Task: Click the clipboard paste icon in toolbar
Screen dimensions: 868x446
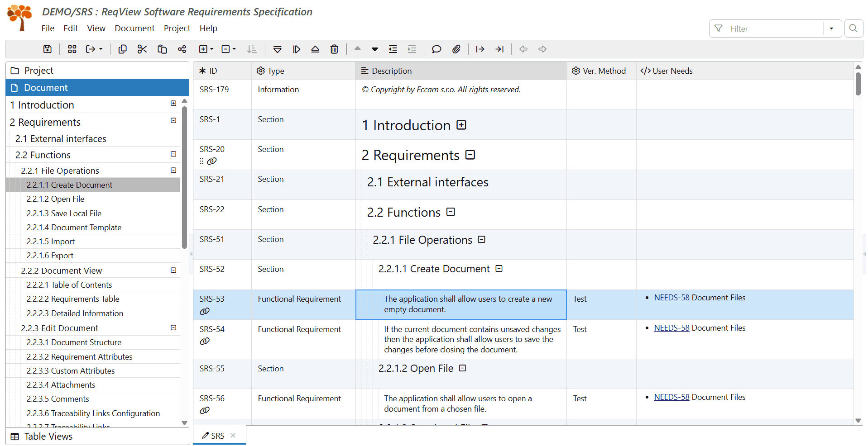Action: click(x=162, y=49)
